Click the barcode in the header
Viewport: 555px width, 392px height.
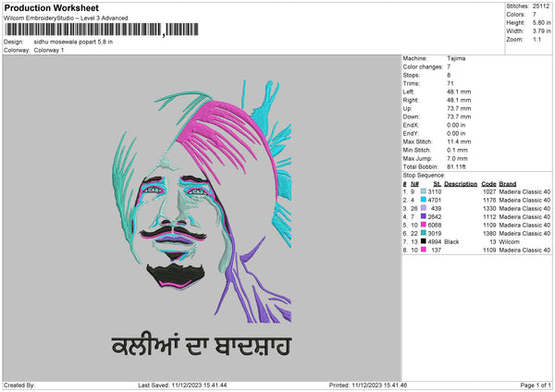coord(101,30)
